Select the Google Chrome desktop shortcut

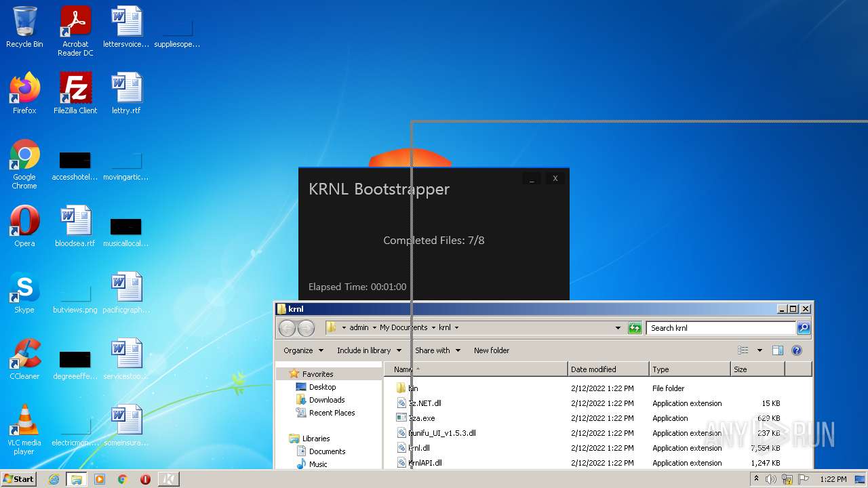tap(24, 164)
